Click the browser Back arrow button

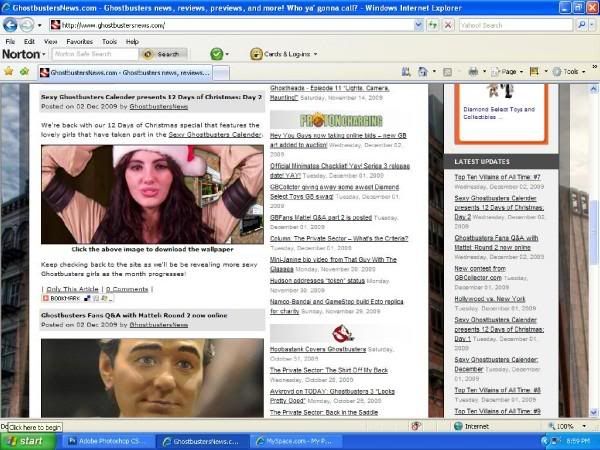(10, 25)
